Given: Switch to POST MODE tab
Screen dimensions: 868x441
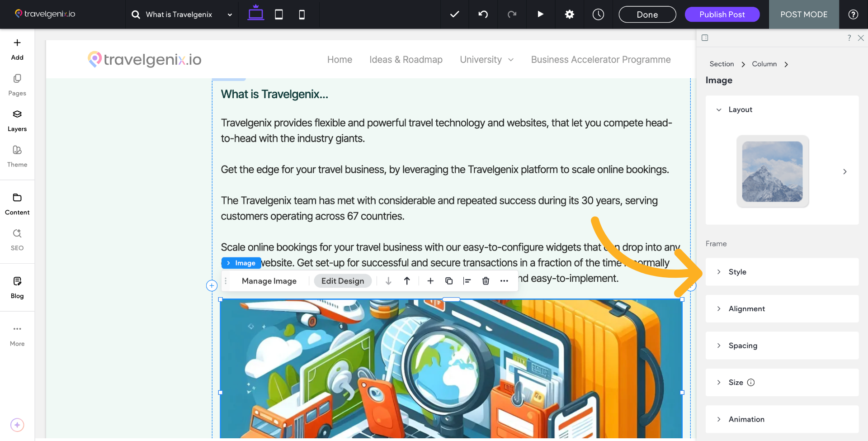Looking at the screenshot, I should pos(804,14).
